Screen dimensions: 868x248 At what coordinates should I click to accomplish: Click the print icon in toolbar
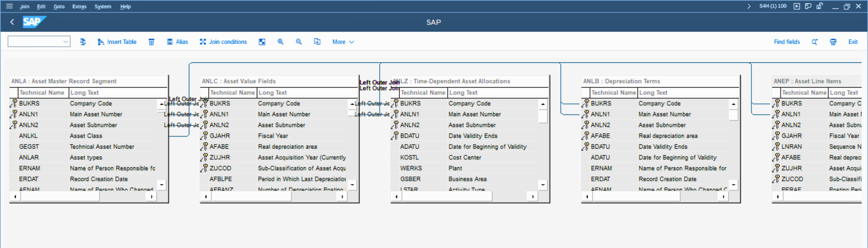tap(833, 42)
